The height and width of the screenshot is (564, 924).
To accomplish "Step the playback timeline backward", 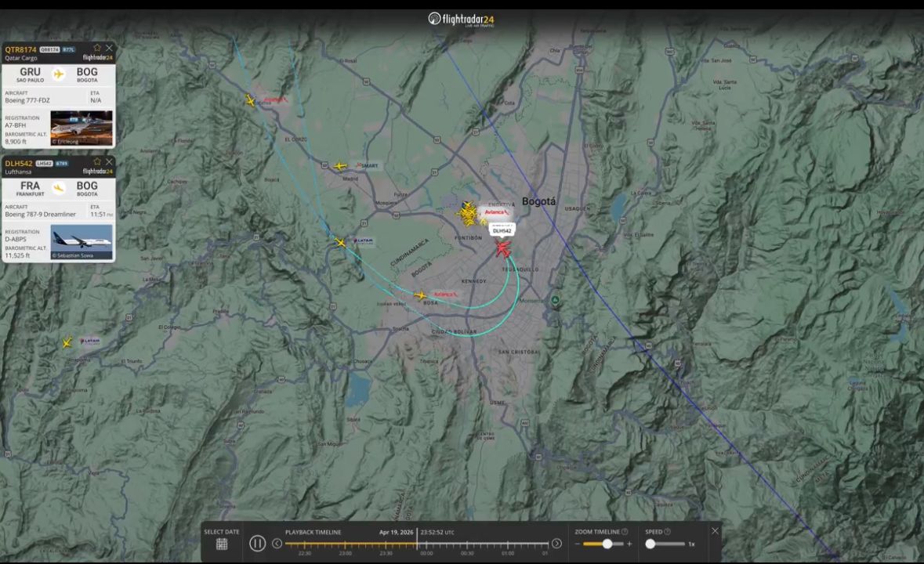I will coord(277,544).
